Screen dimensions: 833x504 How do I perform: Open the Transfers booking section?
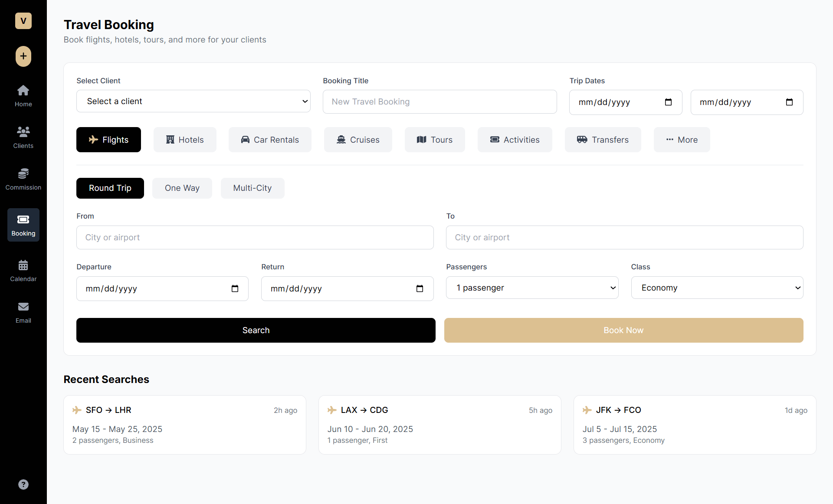pyautogui.click(x=603, y=140)
